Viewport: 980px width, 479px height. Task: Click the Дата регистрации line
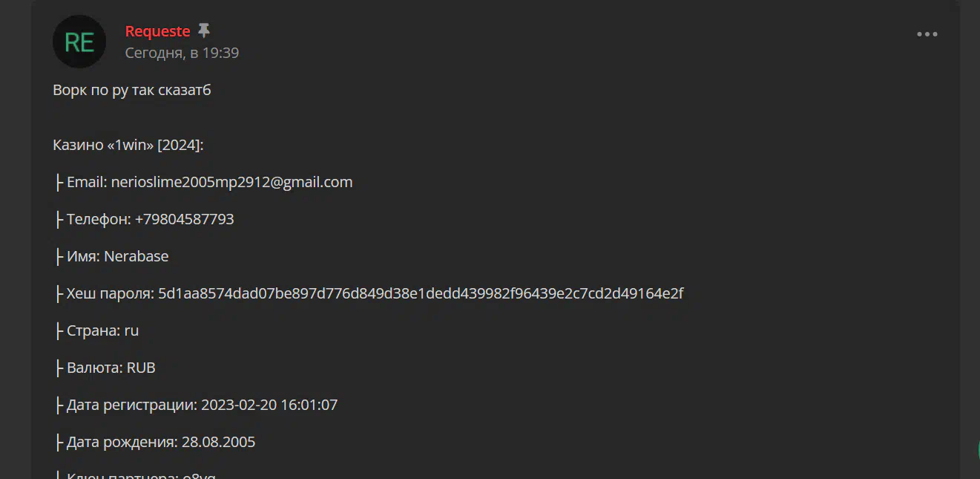tap(196, 405)
